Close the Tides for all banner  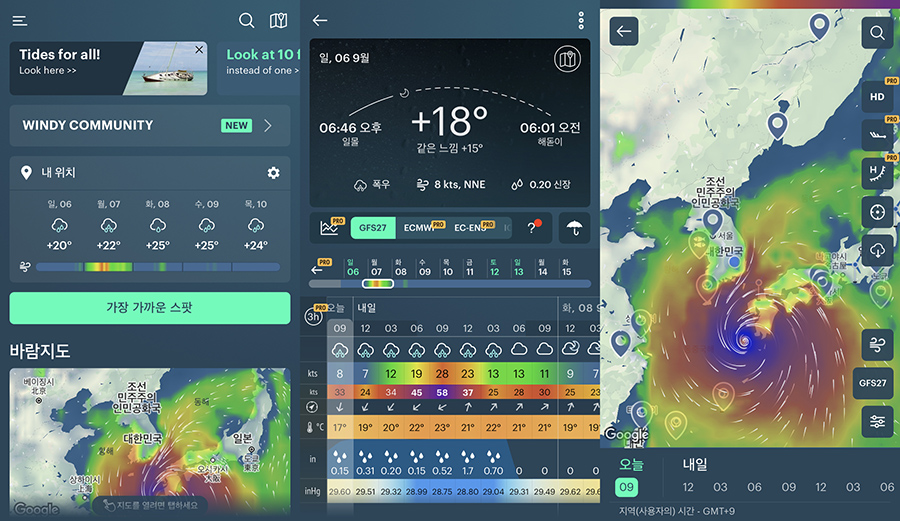(x=199, y=50)
